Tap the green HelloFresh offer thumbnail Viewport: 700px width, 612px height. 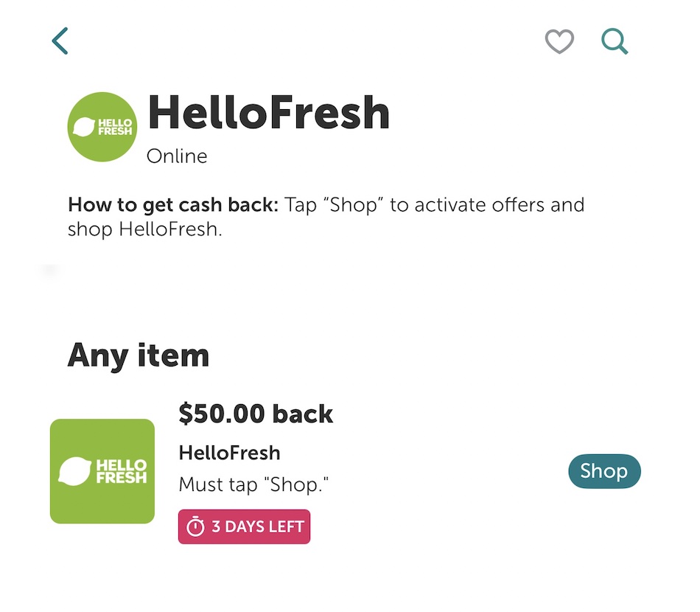point(102,470)
